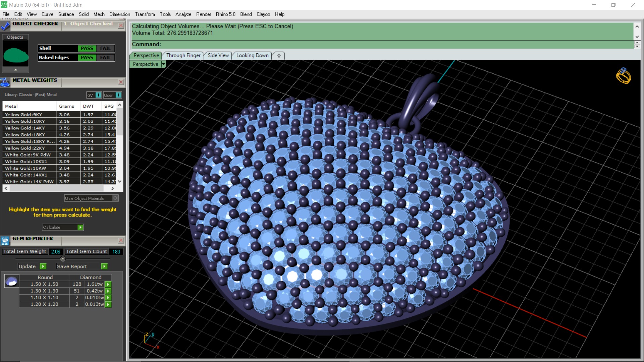Click the Calculate button
This screenshot has width=644, height=362.
(63, 227)
